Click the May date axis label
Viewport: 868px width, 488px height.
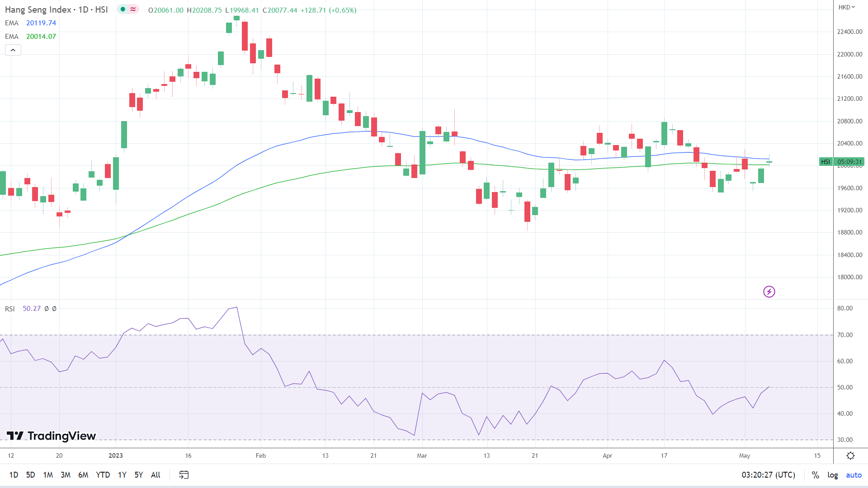(x=745, y=455)
